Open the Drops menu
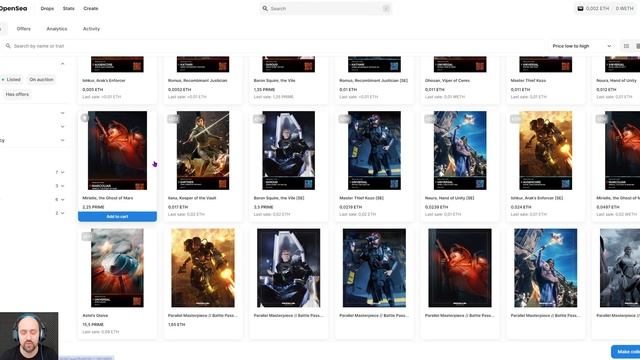 (47, 9)
